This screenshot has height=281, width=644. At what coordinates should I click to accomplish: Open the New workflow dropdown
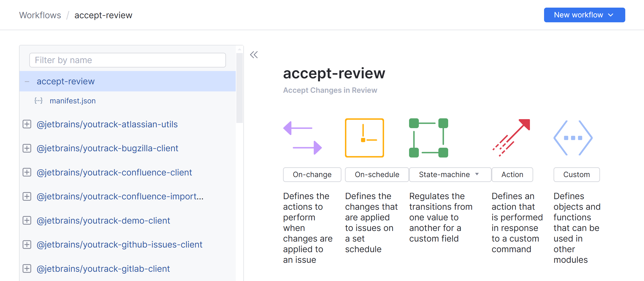(584, 15)
